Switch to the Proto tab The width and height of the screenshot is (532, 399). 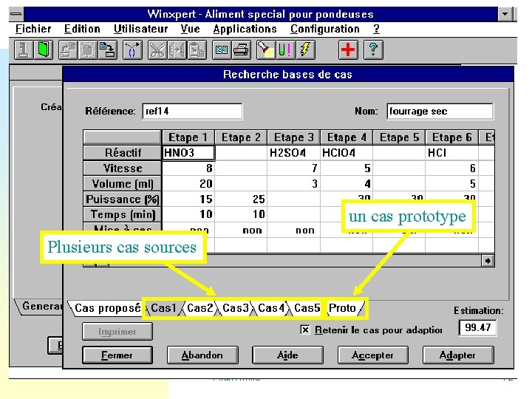point(343,308)
